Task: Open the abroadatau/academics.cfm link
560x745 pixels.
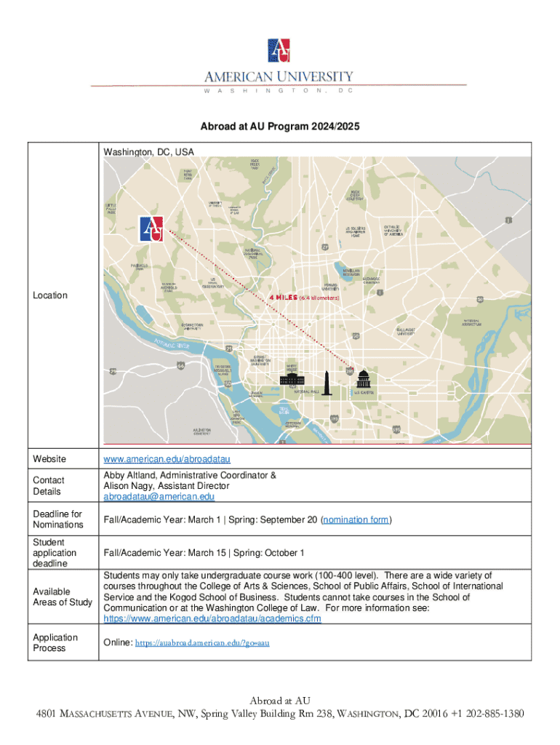Action: (212, 618)
